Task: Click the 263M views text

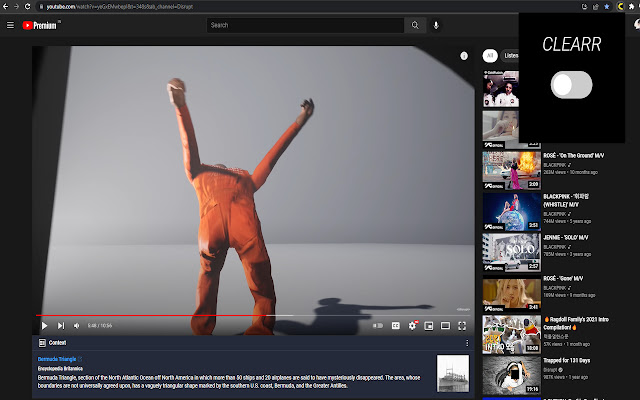Action: [x=555, y=172]
